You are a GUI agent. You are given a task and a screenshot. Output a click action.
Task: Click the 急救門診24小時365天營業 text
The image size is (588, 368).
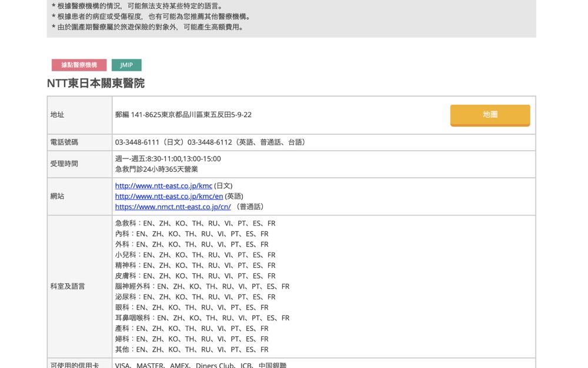pos(156,169)
